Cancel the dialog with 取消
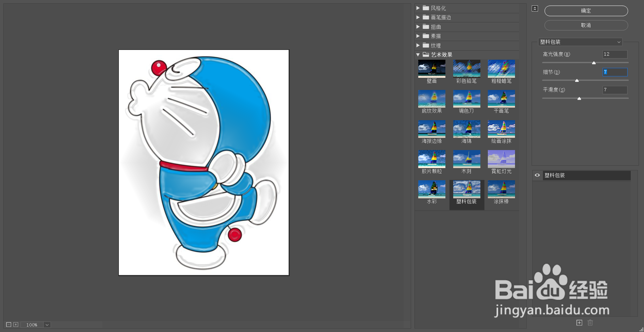644x332 pixels. (586, 25)
